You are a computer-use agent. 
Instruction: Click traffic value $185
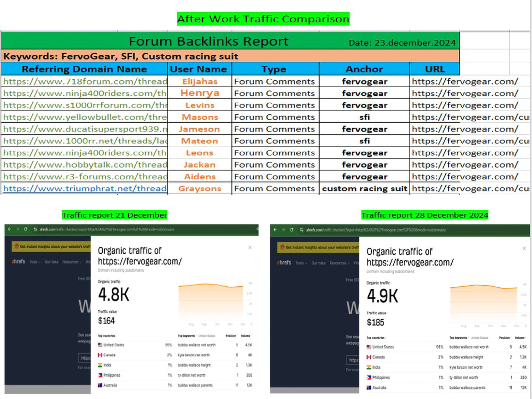[376, 322]
